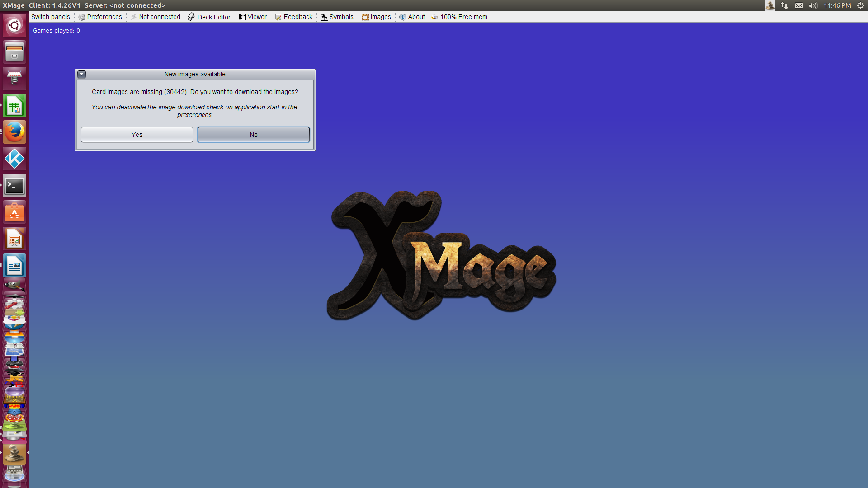Open the network connections indicator

pos(784,5)
